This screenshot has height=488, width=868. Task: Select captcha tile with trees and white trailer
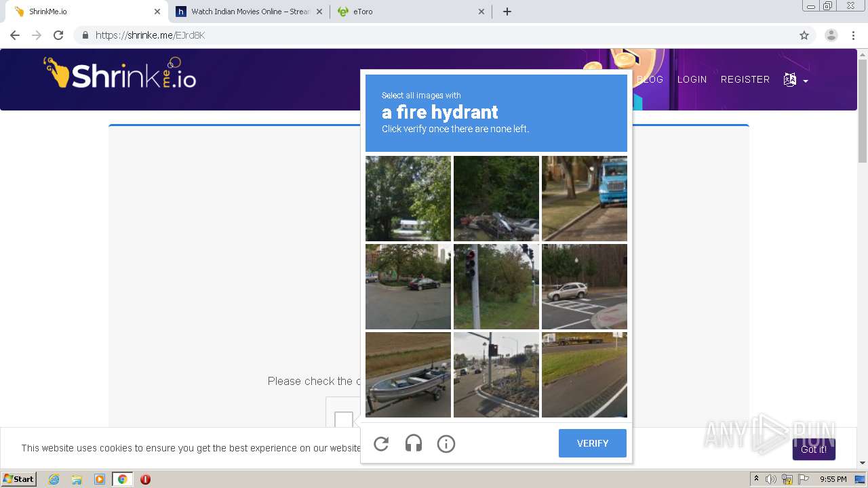[x=408, y=199]
